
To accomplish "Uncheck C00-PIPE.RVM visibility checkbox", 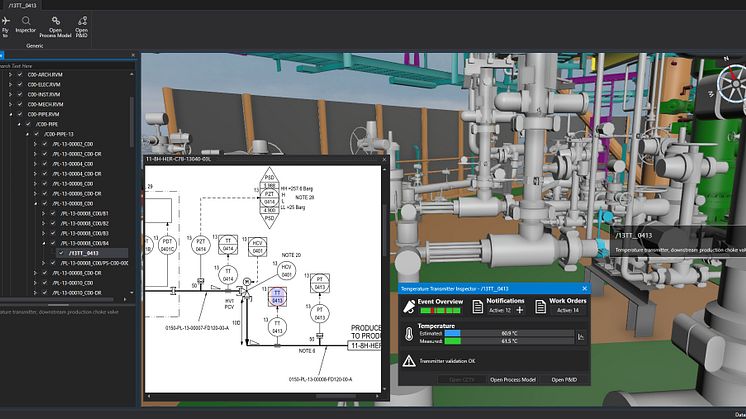I will click(x=20, y=114).
